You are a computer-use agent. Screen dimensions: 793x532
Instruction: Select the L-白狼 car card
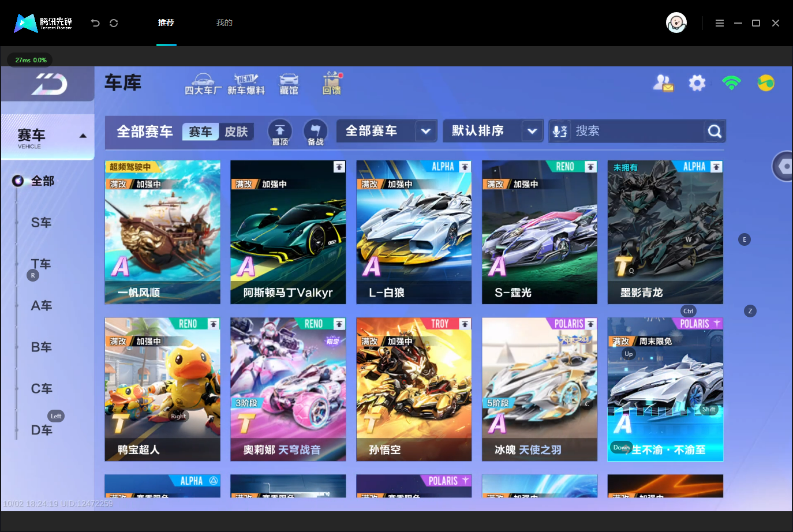tap(414, 232)
